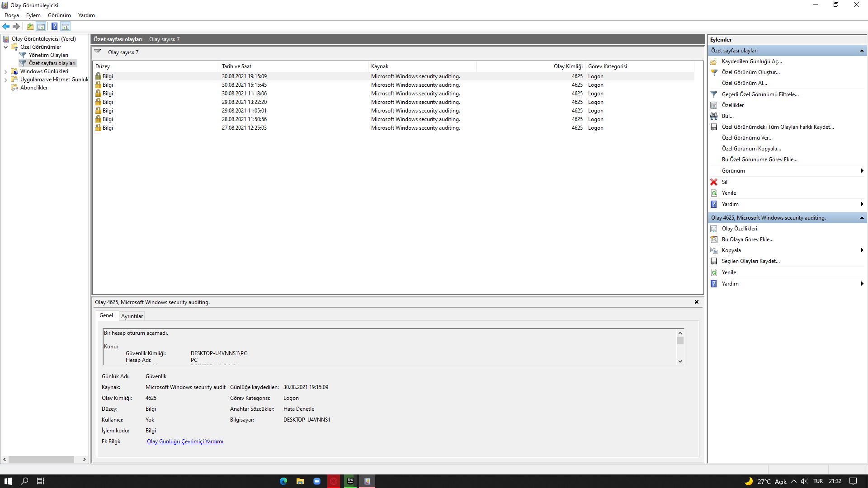Collapse the Özet sayfası olayları actions section
The image size is (868, 488).
pyautogui.click(x=862, y=51)
